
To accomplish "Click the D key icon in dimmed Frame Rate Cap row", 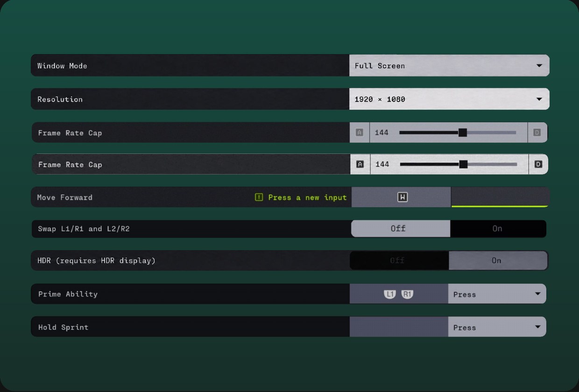I will point(537,133).
